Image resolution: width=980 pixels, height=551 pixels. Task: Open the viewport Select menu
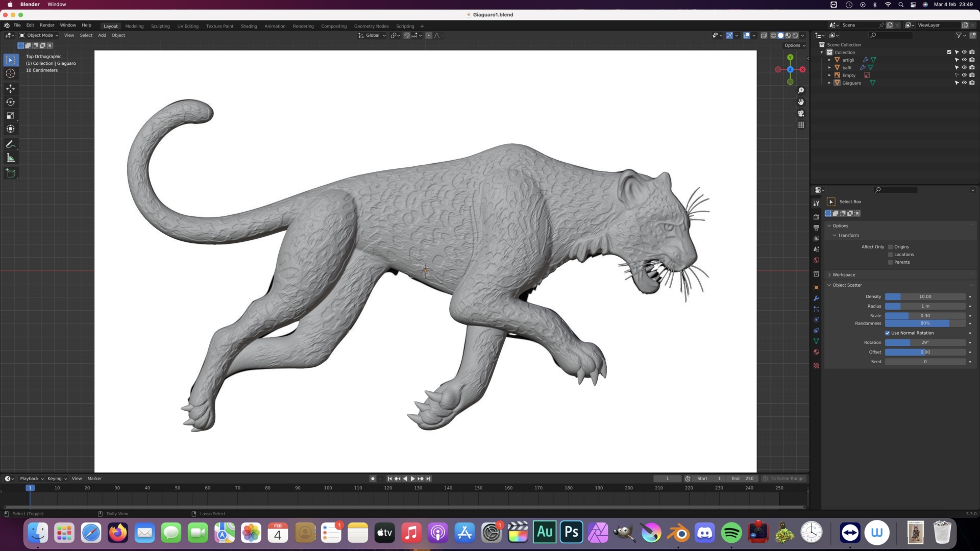point(86,35)
